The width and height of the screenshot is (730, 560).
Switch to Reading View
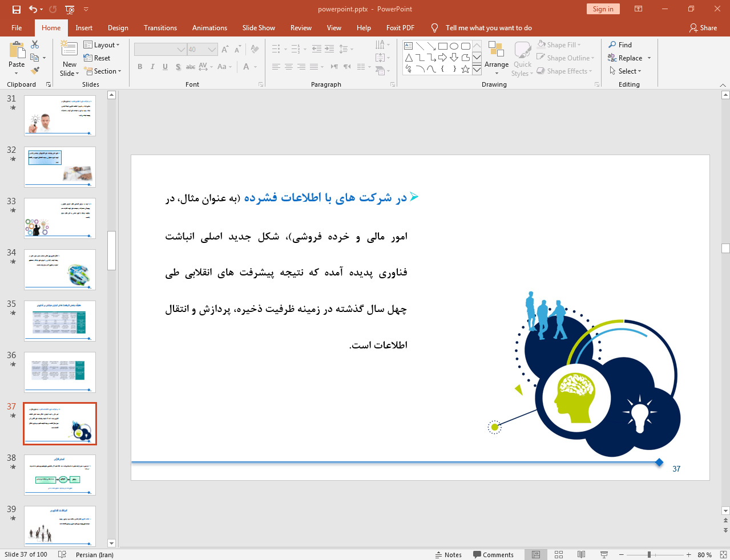581,555
